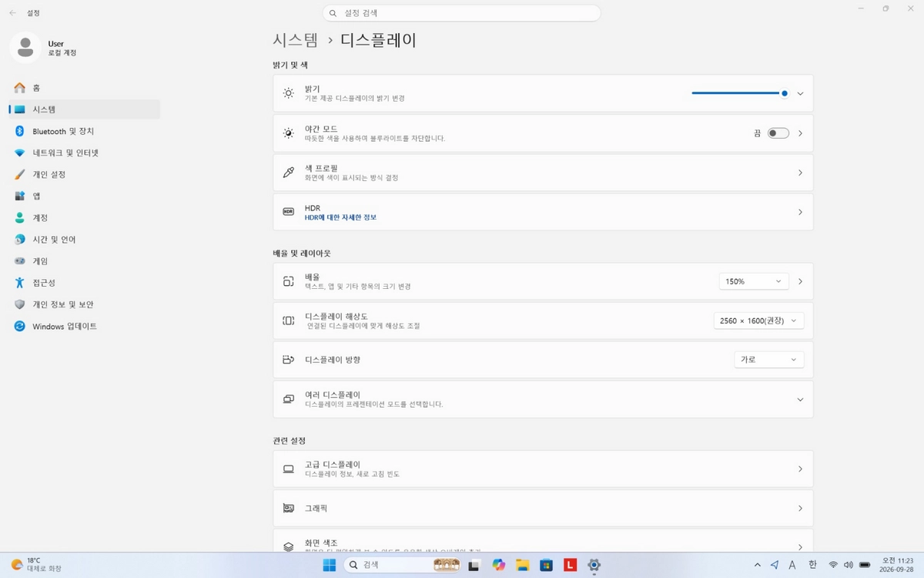This screenshot has width=924, height=578.
Task: Go to 네트워크 및 인터넷
Action: point(85,153)
